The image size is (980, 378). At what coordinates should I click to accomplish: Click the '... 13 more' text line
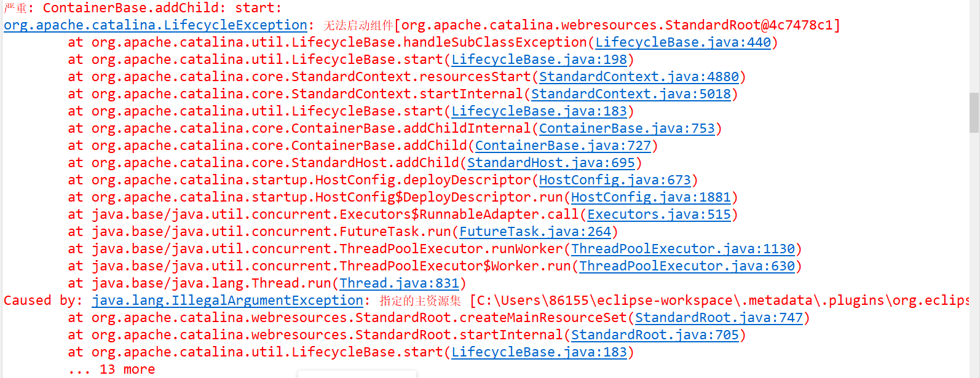click(111, 369)
